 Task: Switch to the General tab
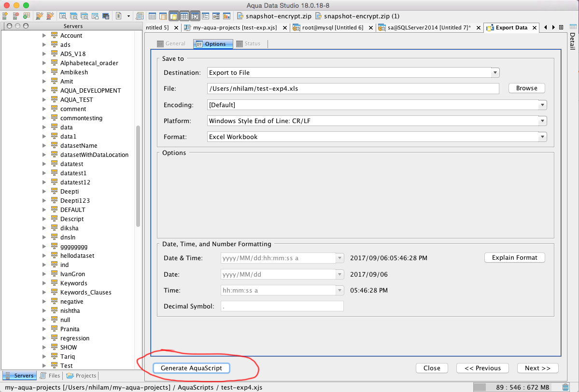(171, 43)
